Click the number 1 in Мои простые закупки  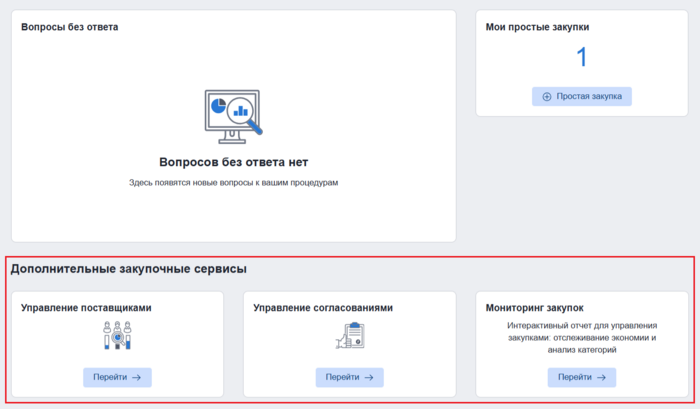tap(582, 57)
